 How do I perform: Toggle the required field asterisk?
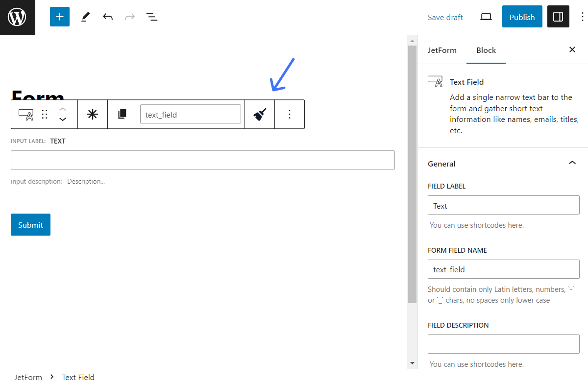point(93,114)
